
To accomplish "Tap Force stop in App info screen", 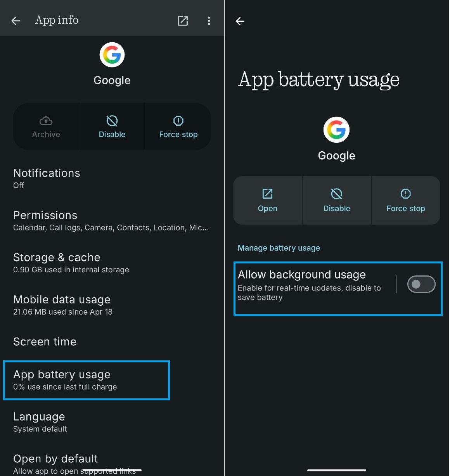I will click(x=178, y=127).
